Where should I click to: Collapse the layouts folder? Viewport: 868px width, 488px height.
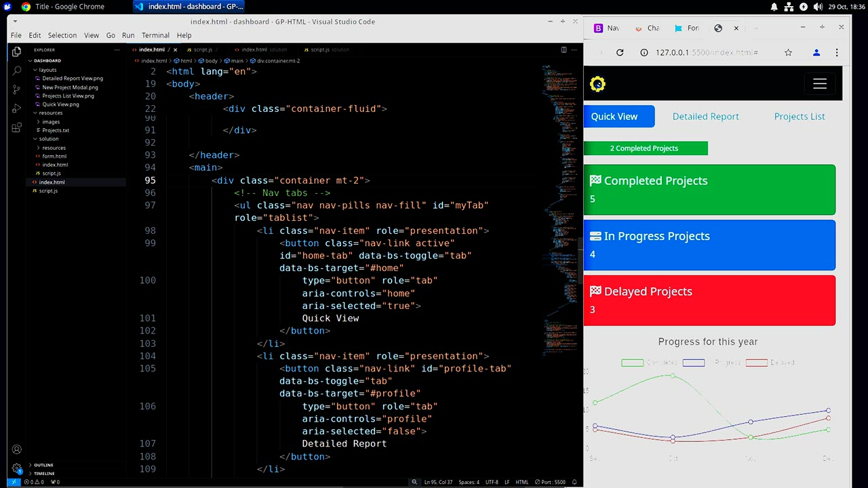47,70
